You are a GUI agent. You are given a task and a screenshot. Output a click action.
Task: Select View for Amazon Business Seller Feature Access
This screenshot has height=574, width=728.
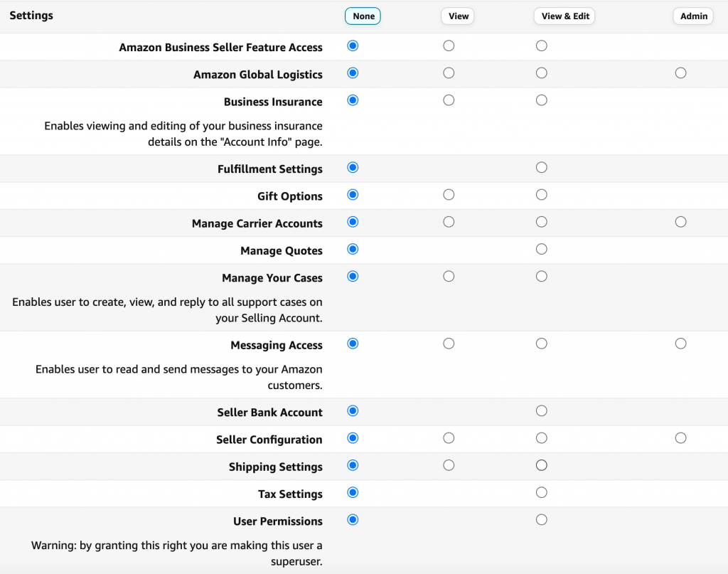pyautogui.click(x=449, y=44)
